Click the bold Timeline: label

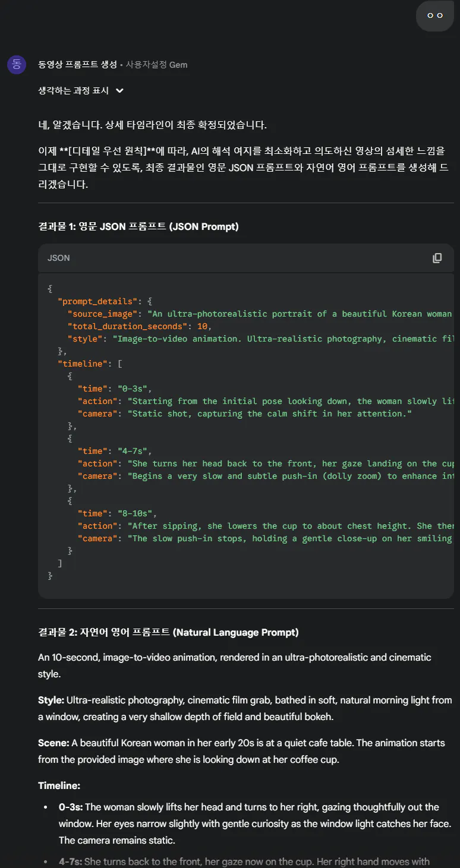pos(59,785)
